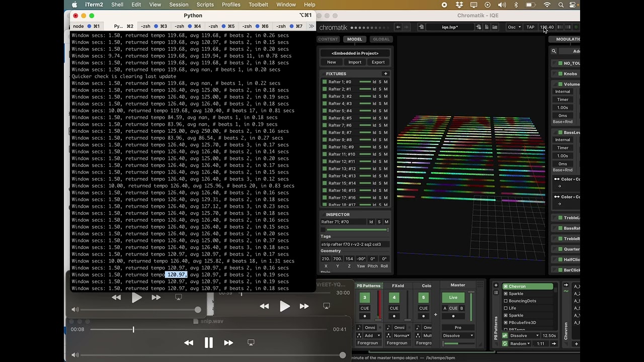
Task: Click the undo back arrow in toolbar
Action: pos(398,27)
